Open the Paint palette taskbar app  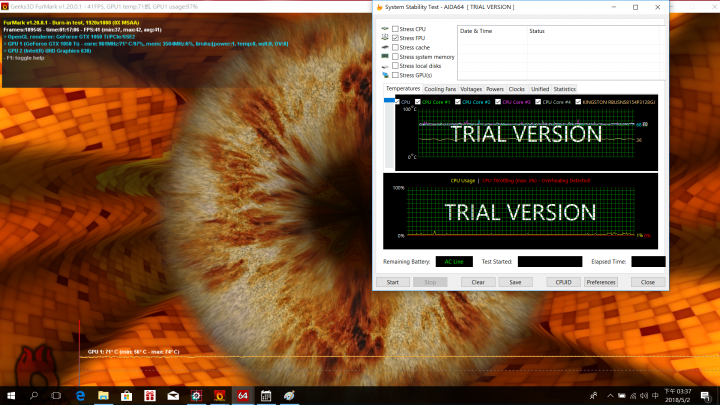[x=289, y=395]
